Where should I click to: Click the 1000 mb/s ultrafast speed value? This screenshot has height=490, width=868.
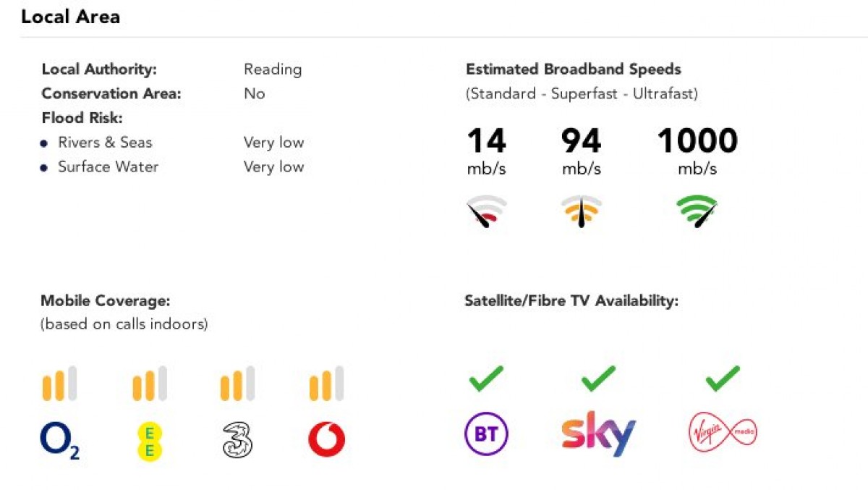(697, 141)
